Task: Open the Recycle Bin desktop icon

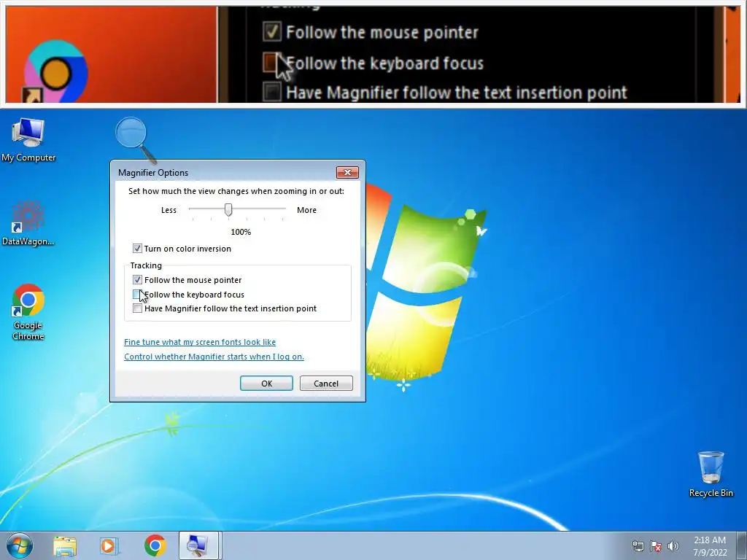Action: click(711, 474)
